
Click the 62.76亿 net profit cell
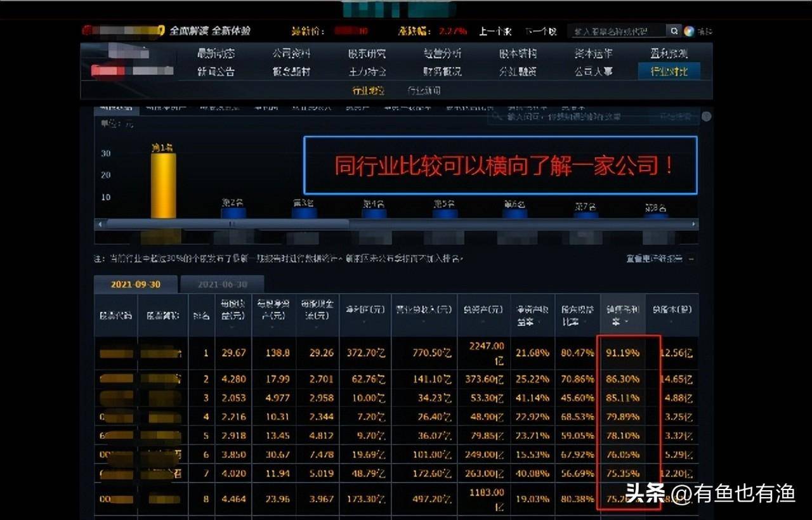[369, 379]
